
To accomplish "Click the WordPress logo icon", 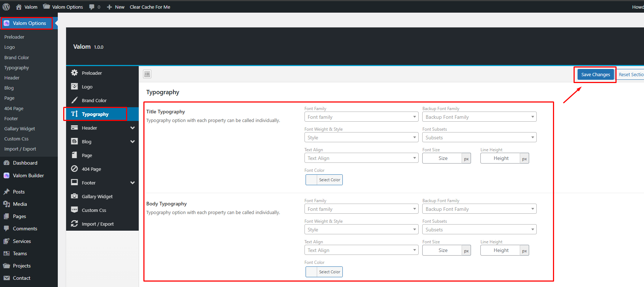I will click(x=6, y=7).
